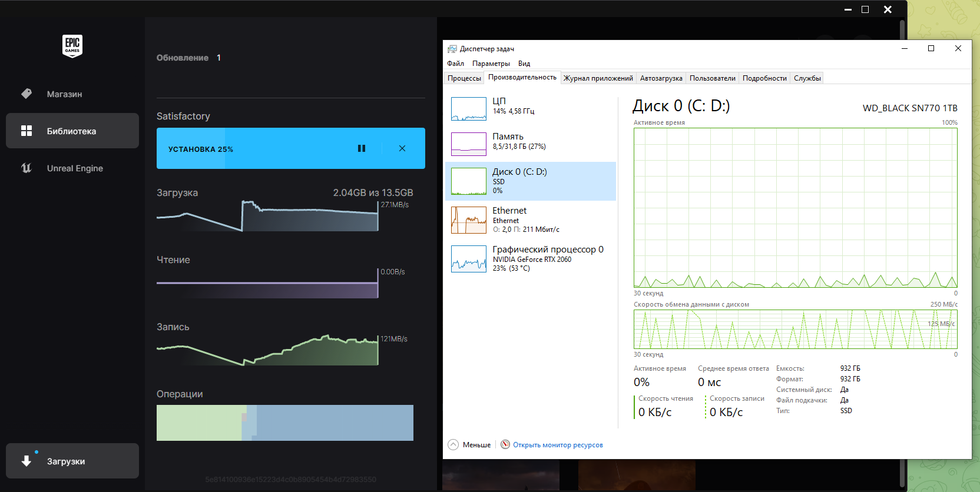Switch to the Автозагрузка tab
Viewport: 980px width, 492px height.
(661, 78)
